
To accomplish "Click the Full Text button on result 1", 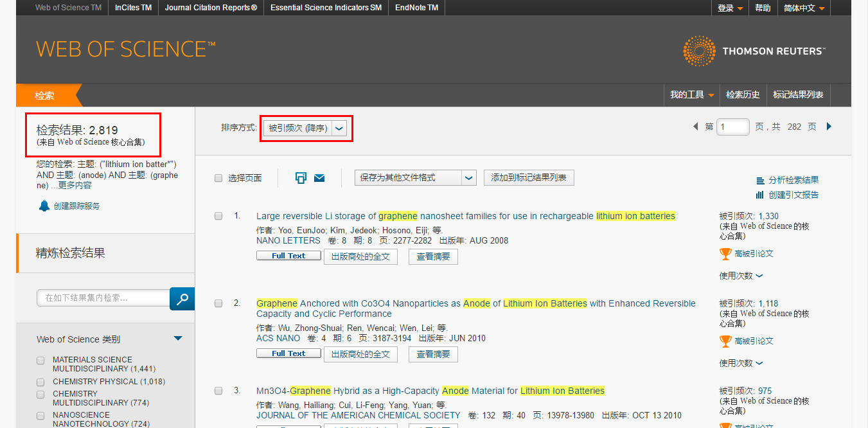I will [x=288, y=255].
